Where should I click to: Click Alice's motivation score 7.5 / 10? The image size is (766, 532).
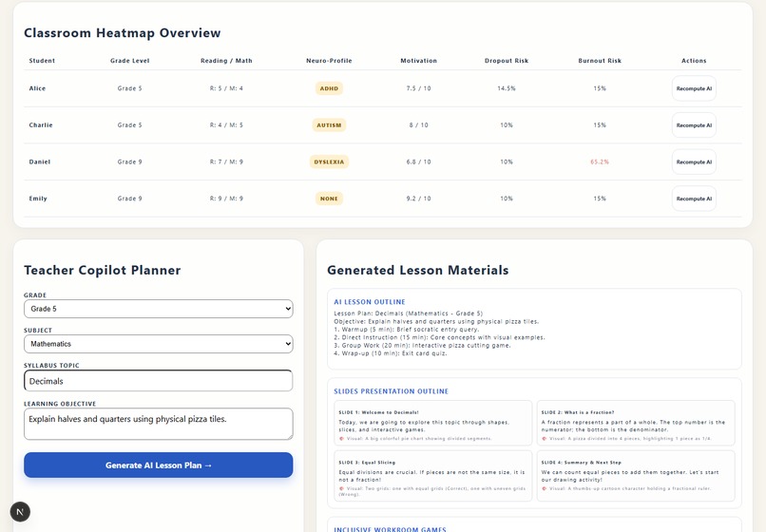[419, 88]
